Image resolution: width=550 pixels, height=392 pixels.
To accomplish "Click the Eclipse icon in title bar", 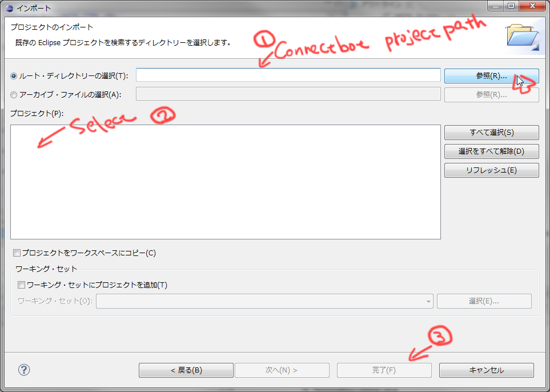I will [x=10, y=7].
